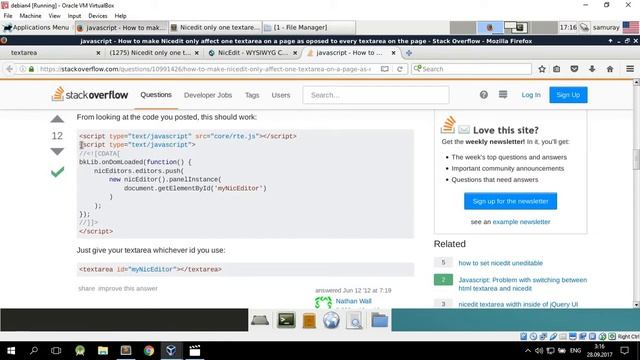Switch to the textarea tab
This screenshot has height=360, width=640.
coord(49,53)
